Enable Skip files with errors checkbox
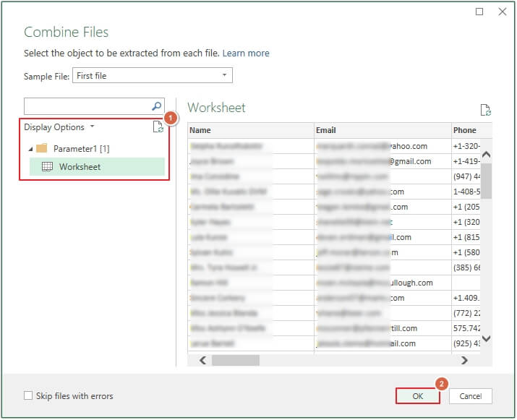 point(28,395)
